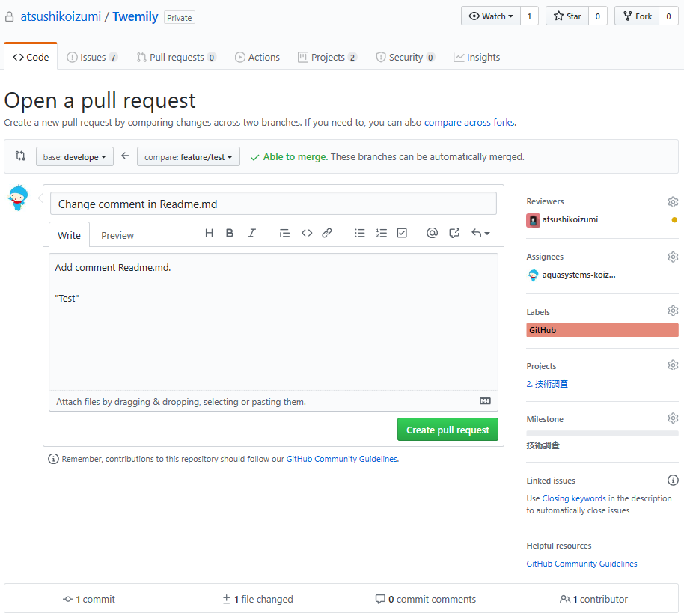Viewport: 684px width, 616px height.
Task: Click the italic formatting icon
Action: (x=251, y=234)
